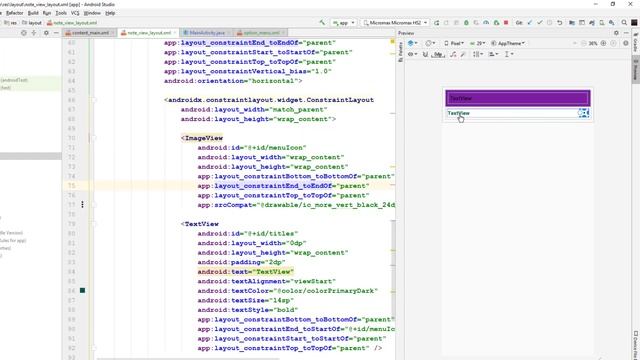Zoom out the layout preview
This screenshot has width=640, height=360.
(584, 43)
